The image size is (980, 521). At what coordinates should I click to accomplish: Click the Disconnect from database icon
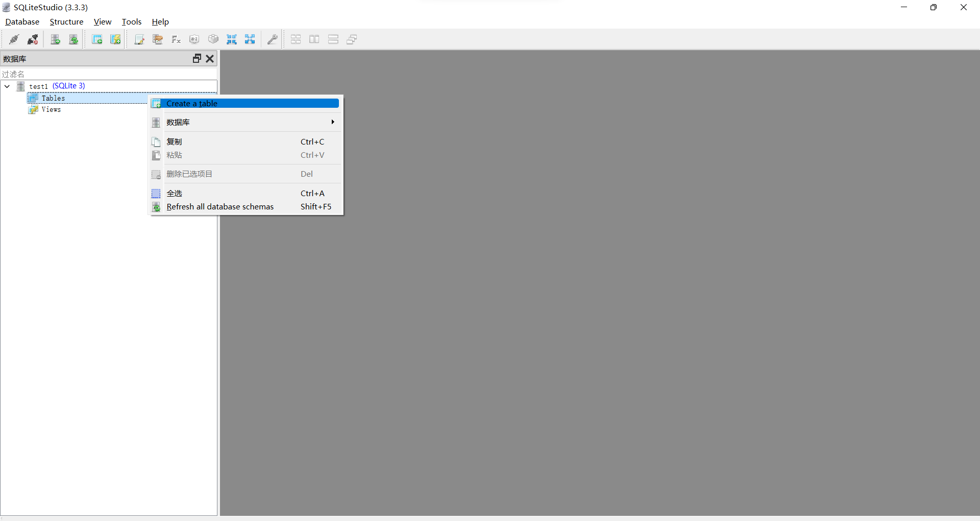(33, 39)
